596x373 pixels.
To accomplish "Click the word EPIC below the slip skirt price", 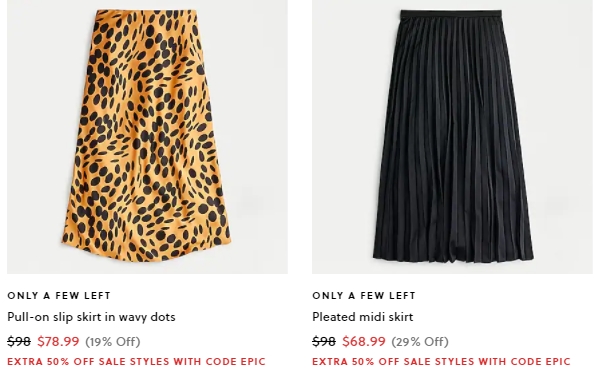I will pos(253,361).
